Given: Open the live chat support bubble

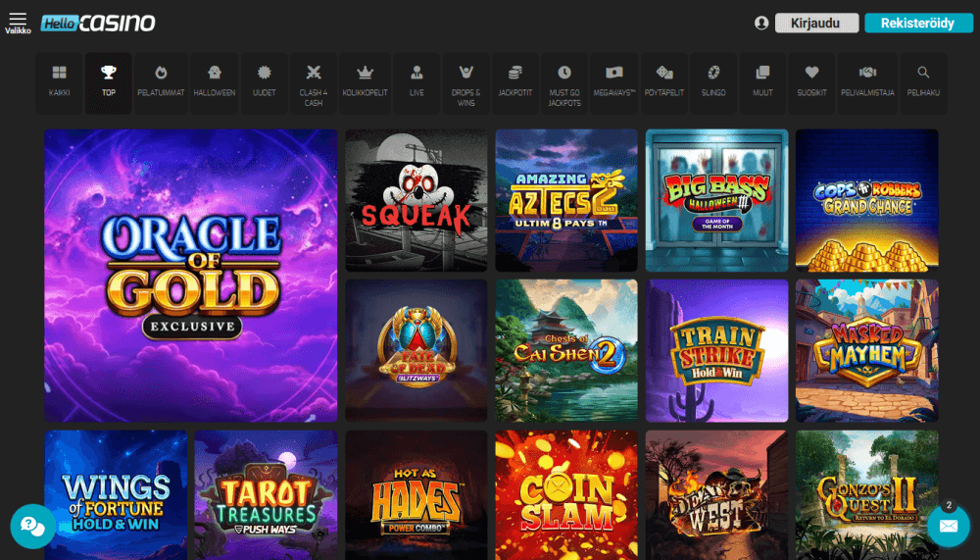Looking at the screenshot, I should (x=32, y=527).
